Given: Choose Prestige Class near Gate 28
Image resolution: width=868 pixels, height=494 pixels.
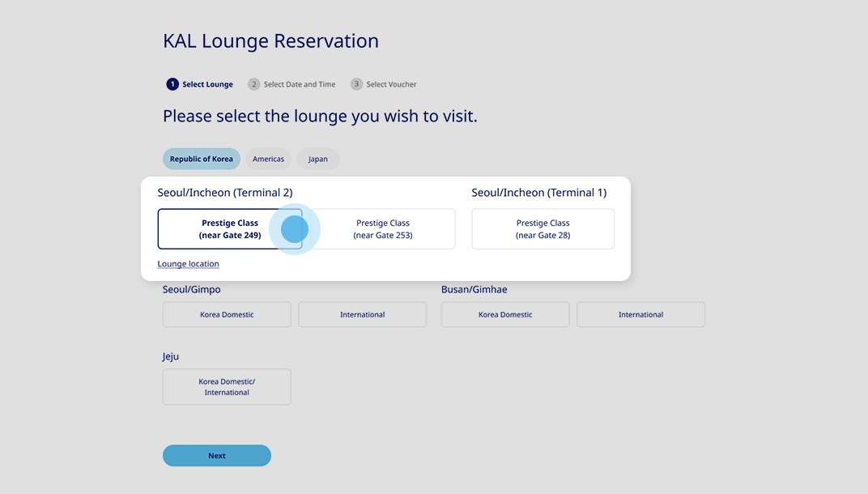Looking at the screenshot, I should (x=542, y=228).
